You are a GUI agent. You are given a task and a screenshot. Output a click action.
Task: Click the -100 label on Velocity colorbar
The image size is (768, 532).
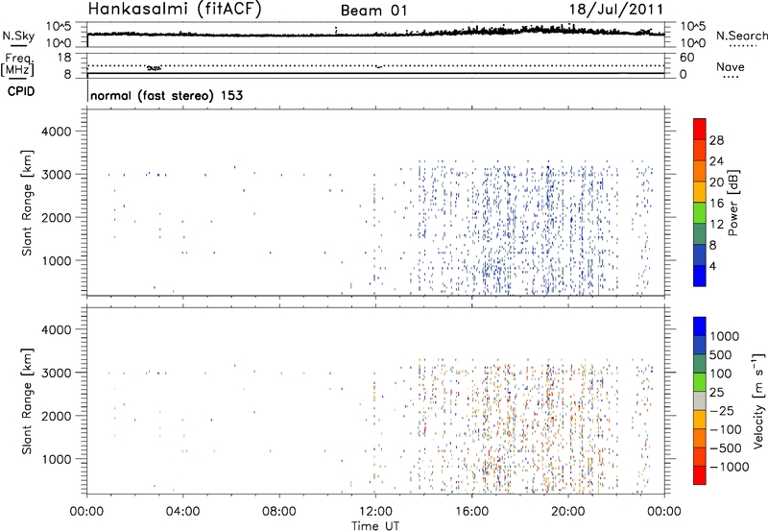click(x=726, y=429)
